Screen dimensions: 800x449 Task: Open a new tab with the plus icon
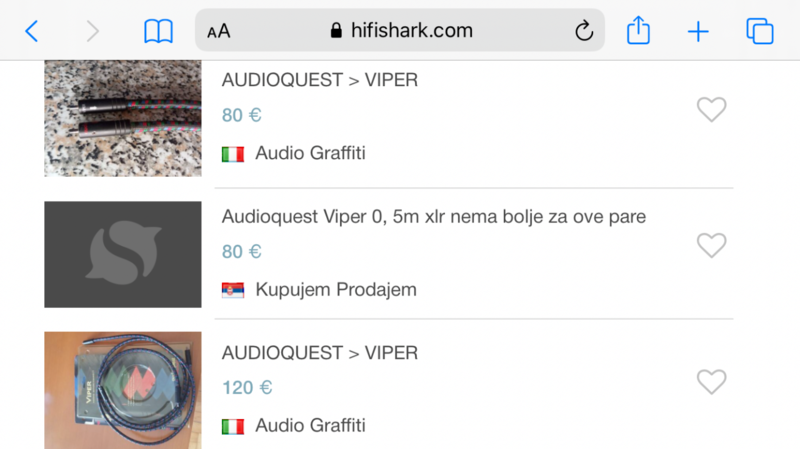click(x=698, y=31)
